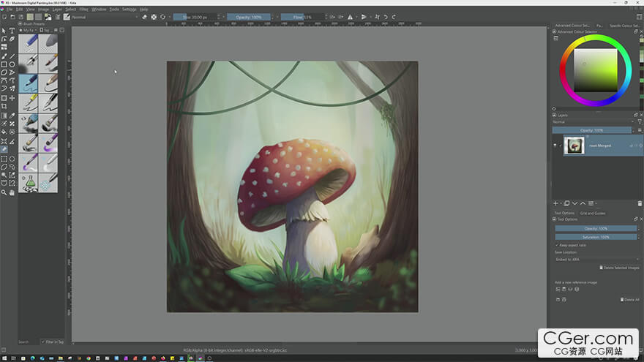Select the Rectangular Selection tool

click(x=4, y=159)
